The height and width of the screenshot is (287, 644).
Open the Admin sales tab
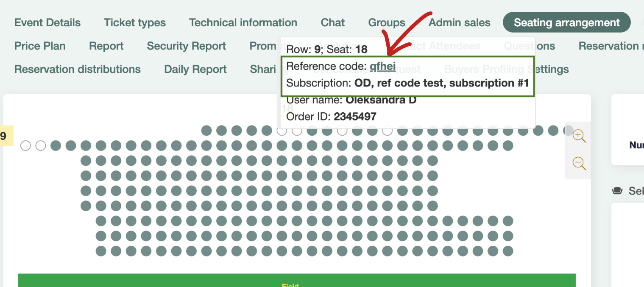(x=459, y=22)
